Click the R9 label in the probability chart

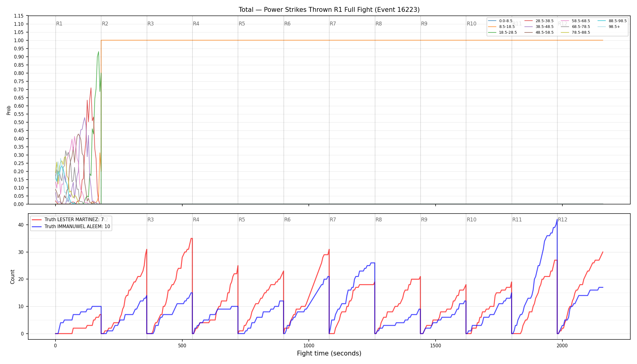point(424,24)
